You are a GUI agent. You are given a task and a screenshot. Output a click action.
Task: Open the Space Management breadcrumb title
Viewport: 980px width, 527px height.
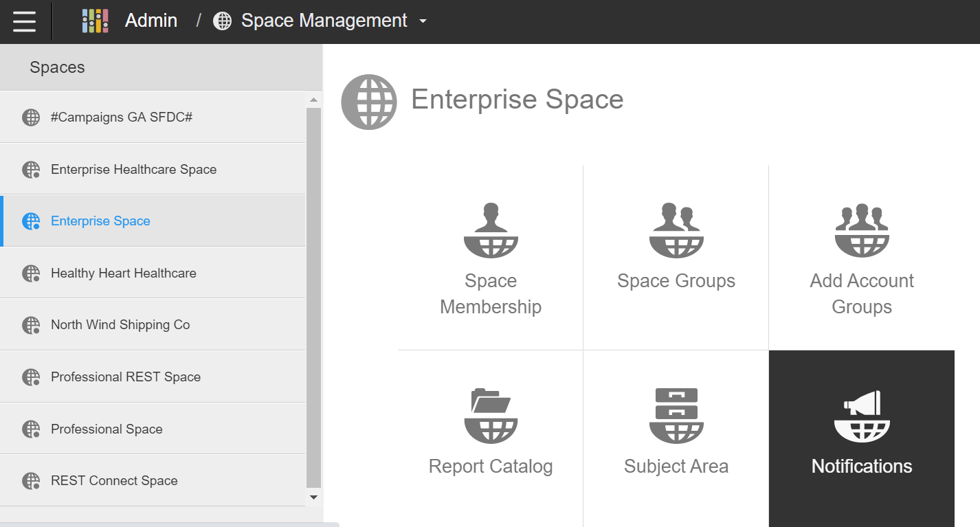click(x=324, y=21)
